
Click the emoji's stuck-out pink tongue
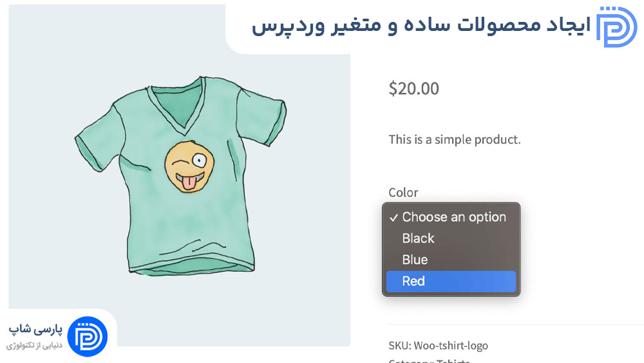[189, 183]
